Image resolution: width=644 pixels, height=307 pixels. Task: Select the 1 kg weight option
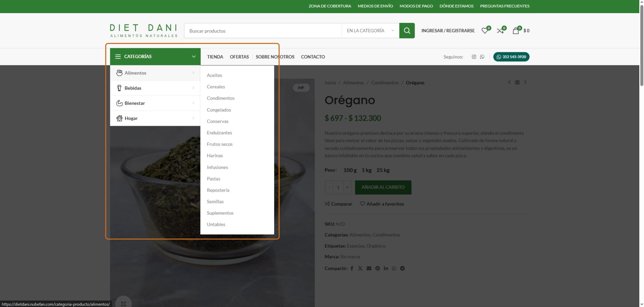366,170
